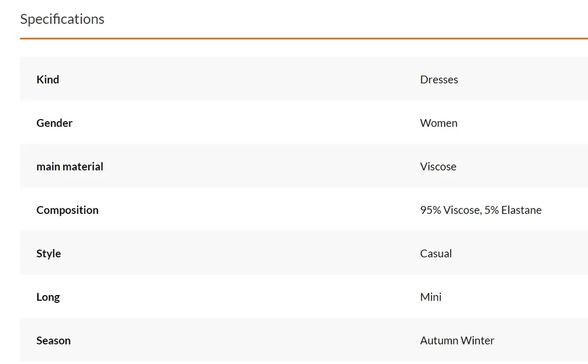Viewport: 588px width, 364px height.
Task: Select the Style row label
Action: click(48, 253)
